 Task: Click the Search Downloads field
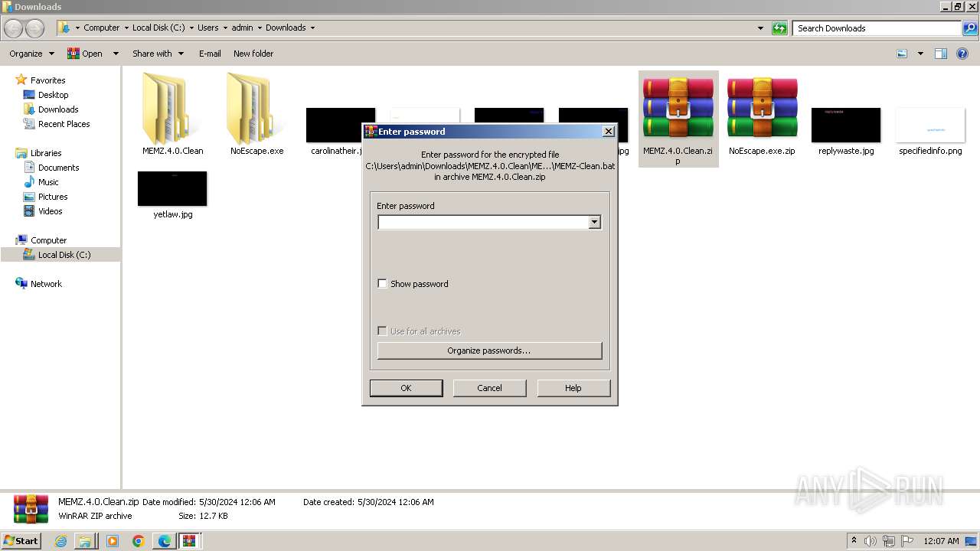click(x=877, y=28)
